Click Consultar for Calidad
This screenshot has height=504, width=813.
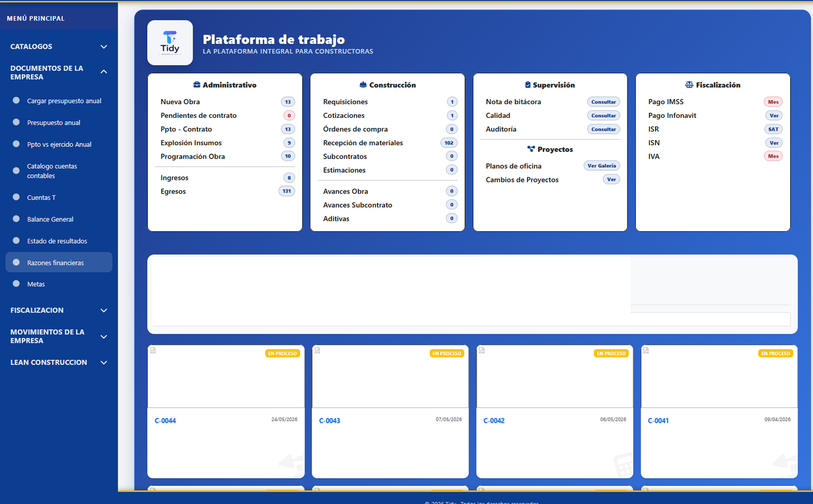click(x=604, y=115)
